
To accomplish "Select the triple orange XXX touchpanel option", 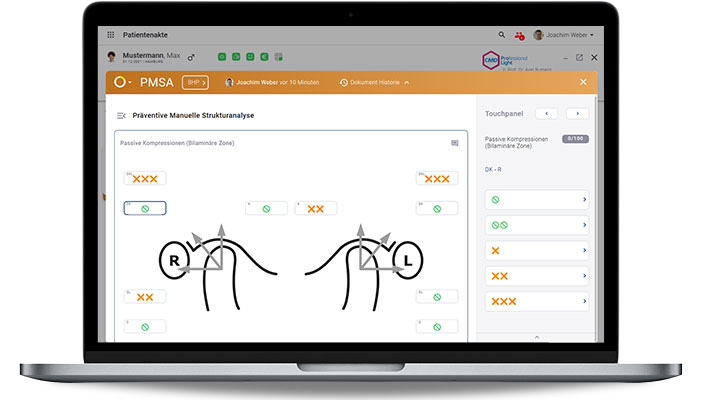I will click(x=536, y=301).
